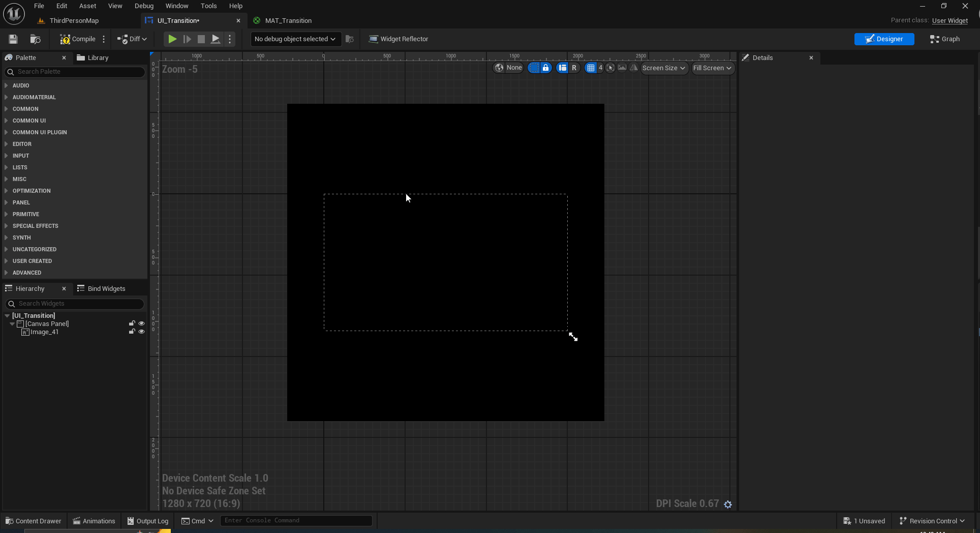The height and width of the screenshot is (533, 980).
Task: Close the Details panel
Action: coord(811,58)
